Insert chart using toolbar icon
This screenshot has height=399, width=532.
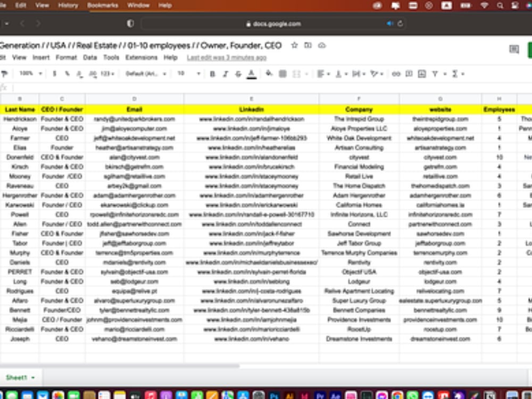coord(422,73)
